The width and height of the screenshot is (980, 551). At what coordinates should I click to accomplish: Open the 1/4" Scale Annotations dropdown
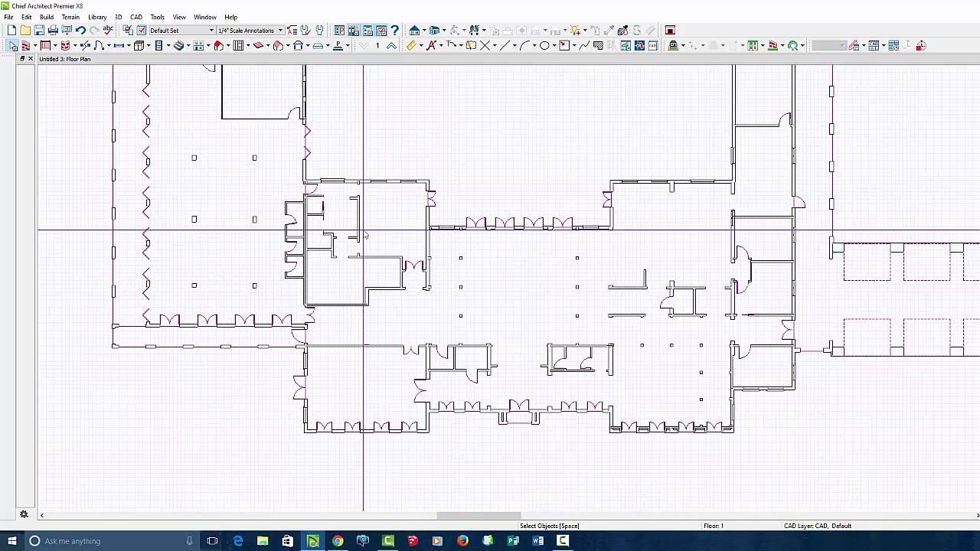[x=250, y=31]
